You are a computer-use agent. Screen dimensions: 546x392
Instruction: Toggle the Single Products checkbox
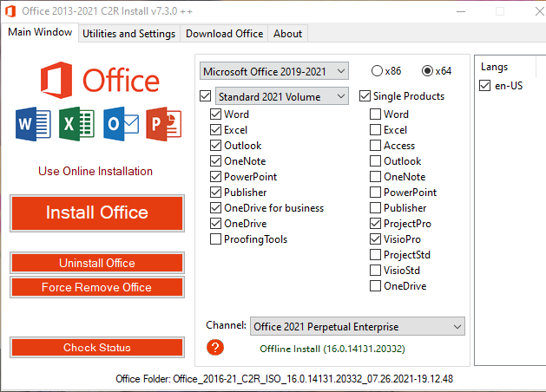coord(365,96)
